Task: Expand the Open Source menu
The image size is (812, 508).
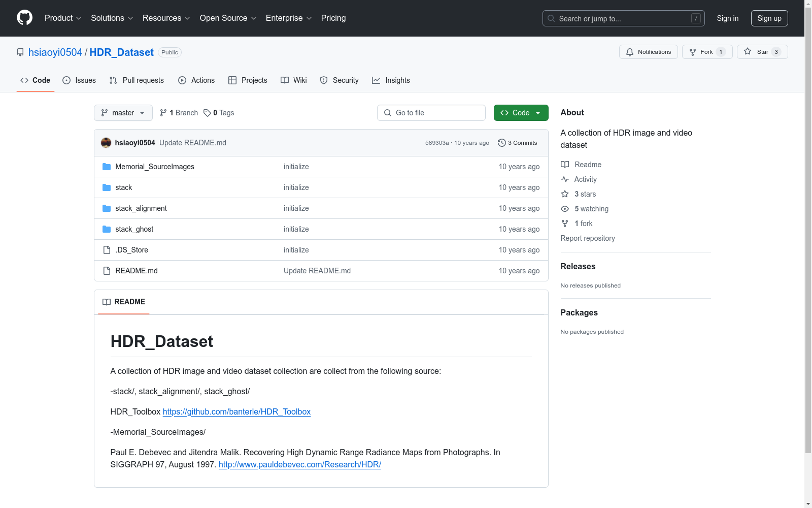Action: 228,18
